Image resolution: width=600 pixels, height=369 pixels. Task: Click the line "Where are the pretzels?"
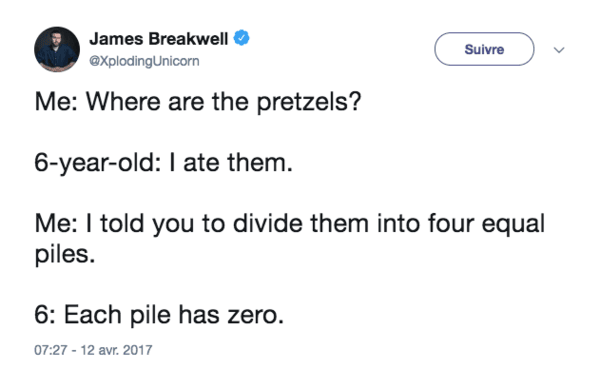[x=223, y=102]
